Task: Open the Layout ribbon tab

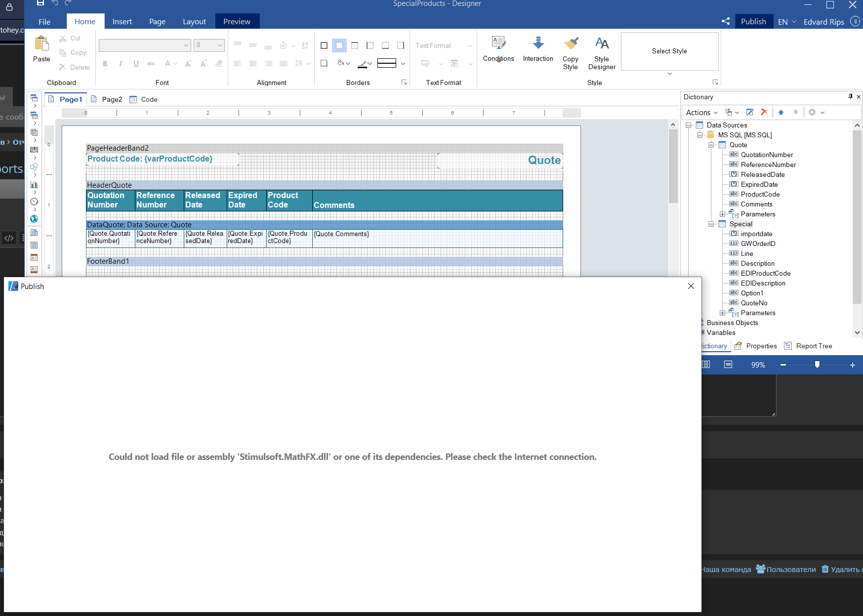Action: click(x=194, y=21)
